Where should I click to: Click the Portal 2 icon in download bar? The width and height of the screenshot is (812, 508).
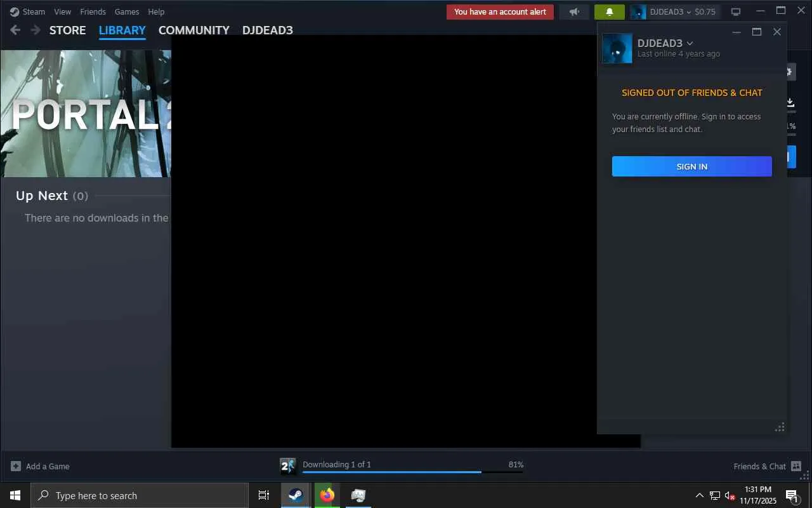coord(288,466)
